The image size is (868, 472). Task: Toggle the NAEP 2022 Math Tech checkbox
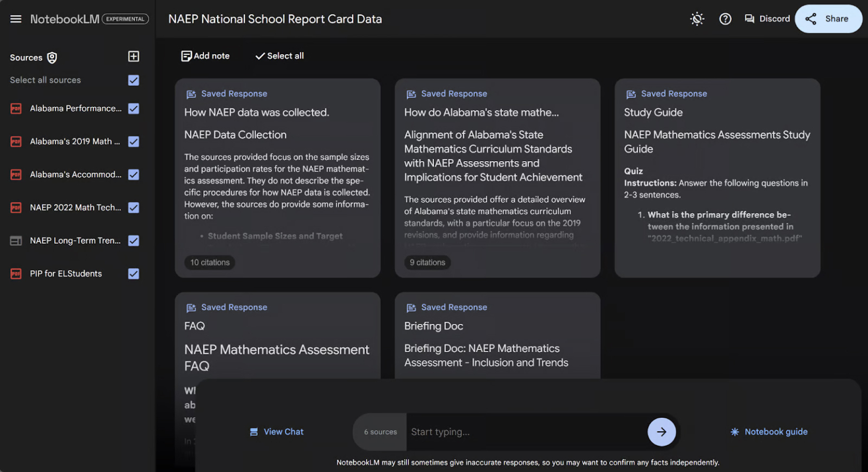click(x=133, y=207)
